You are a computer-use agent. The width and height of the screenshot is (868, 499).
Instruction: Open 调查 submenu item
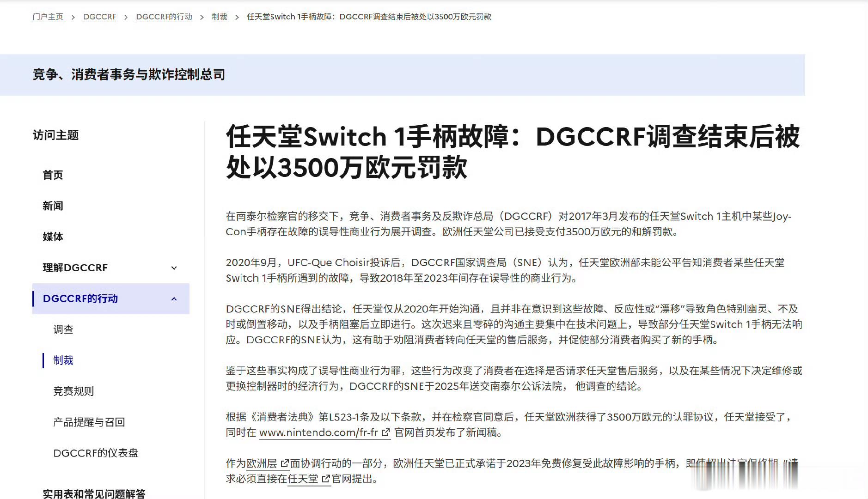[63, 329]
